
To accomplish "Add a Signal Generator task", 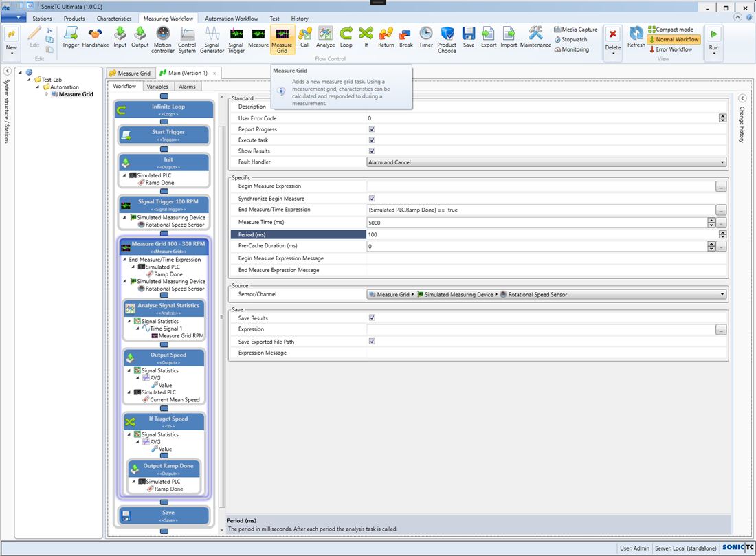I will click(x=212, y=40).
